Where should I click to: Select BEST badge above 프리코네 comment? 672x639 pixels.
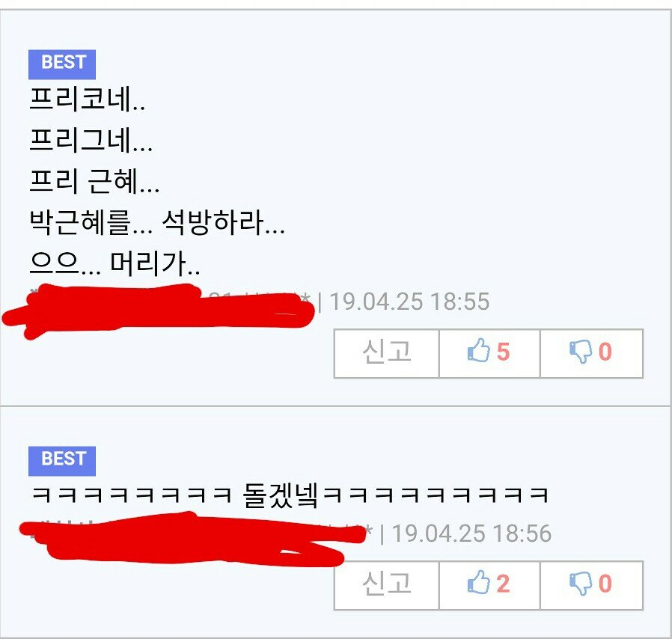62,64
